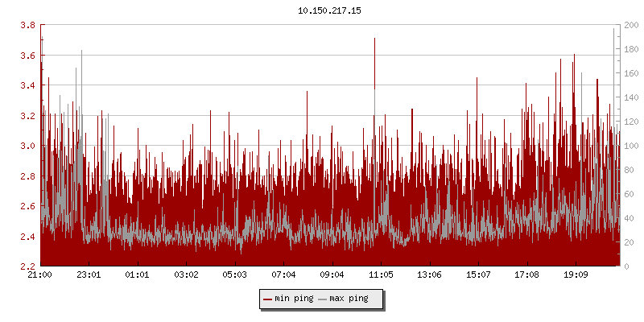Viewport: 644px width, 322px height.
Task: Click the tallest spike peak above 11:05
Action: [374, 39]
